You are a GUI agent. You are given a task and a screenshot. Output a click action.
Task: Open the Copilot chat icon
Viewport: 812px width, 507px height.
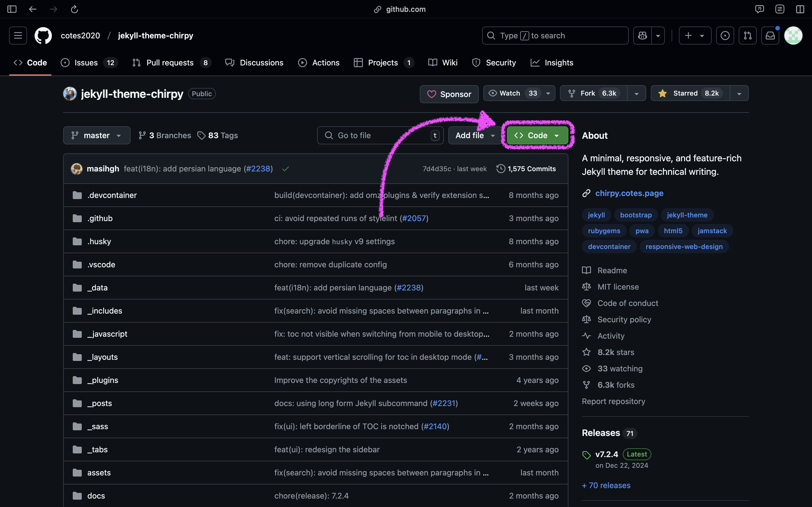tap(642, 36)
